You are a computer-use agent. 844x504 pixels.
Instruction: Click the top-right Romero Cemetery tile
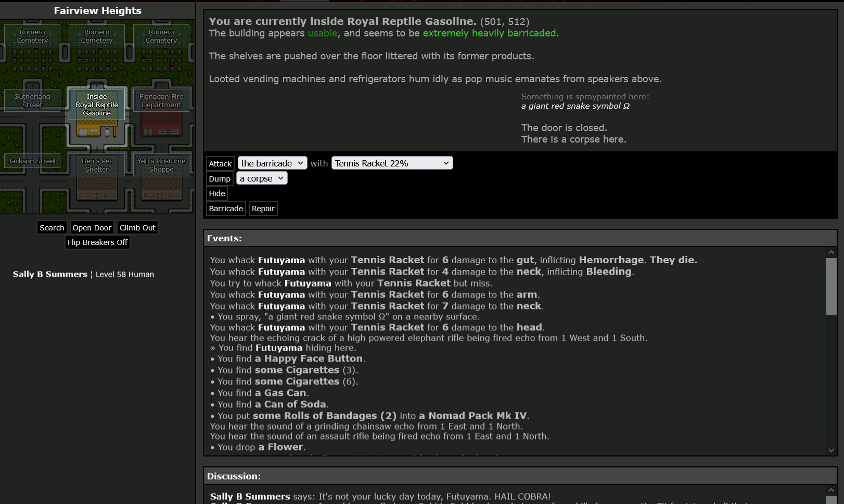coord(161,36)
